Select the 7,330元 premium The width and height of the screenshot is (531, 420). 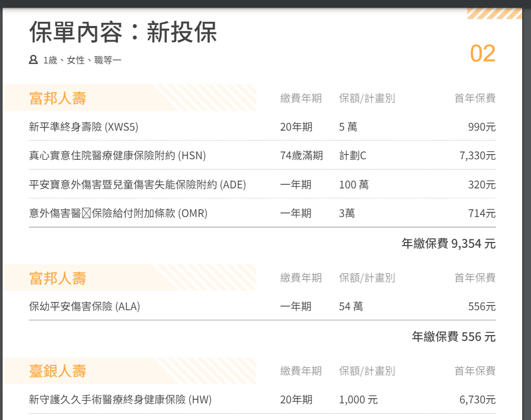[x=477, y=156]
